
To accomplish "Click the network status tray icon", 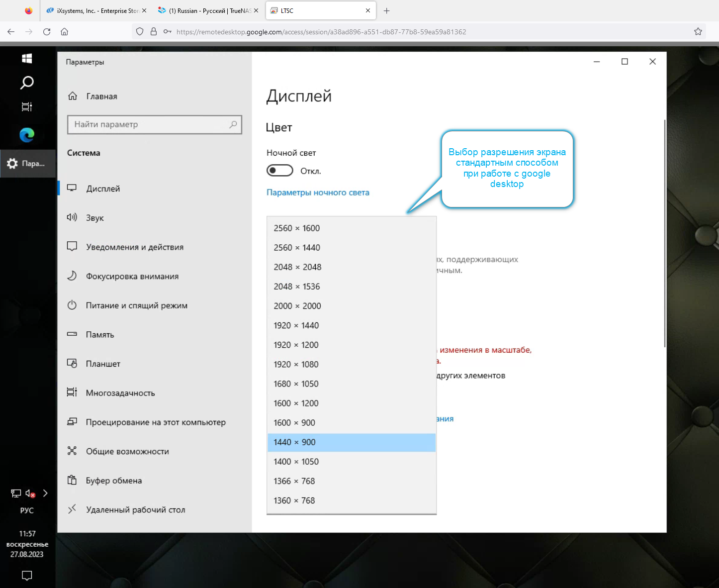I will 16,493.
